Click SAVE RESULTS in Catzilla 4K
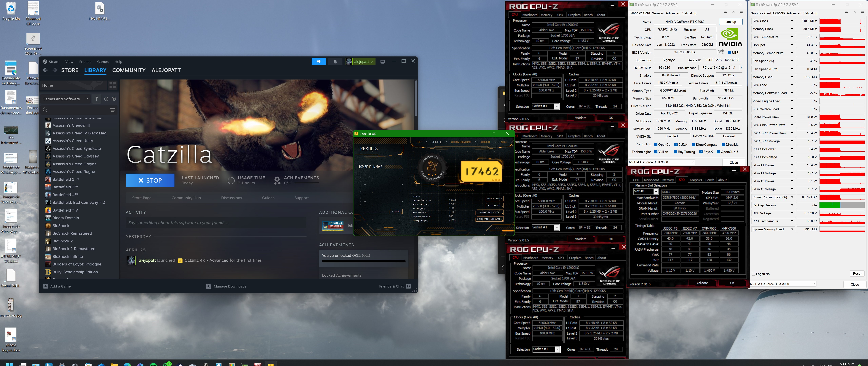This screenshot has width=868, height=366. click(x=494, y=205)
